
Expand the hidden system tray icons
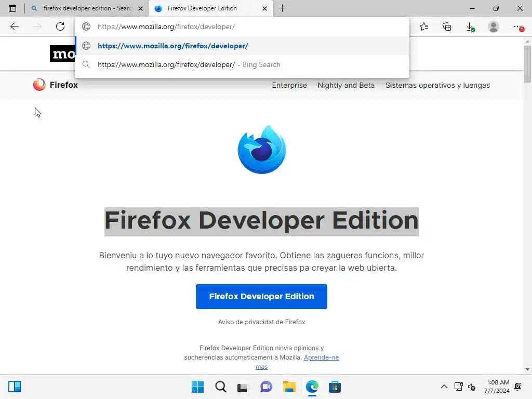(444, 387)
